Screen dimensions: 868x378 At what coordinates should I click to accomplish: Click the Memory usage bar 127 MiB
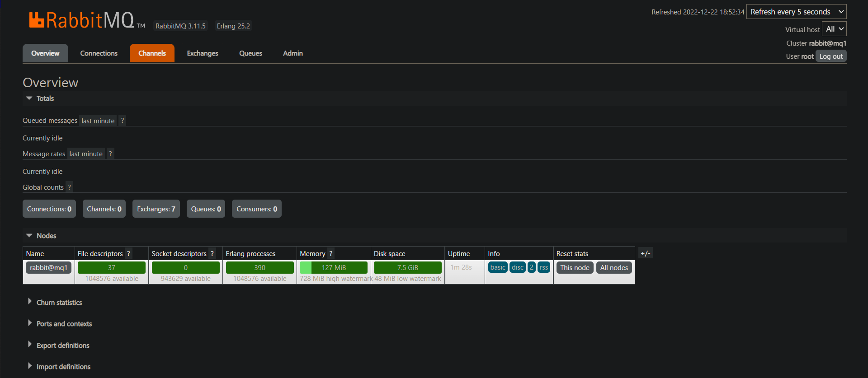pos(334,267)
